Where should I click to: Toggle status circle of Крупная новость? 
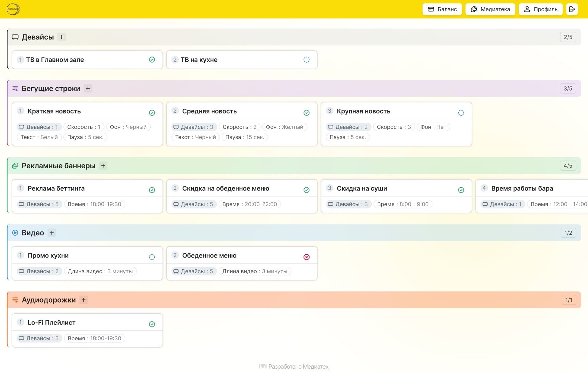pyautogui.click(x=461, y=113)
